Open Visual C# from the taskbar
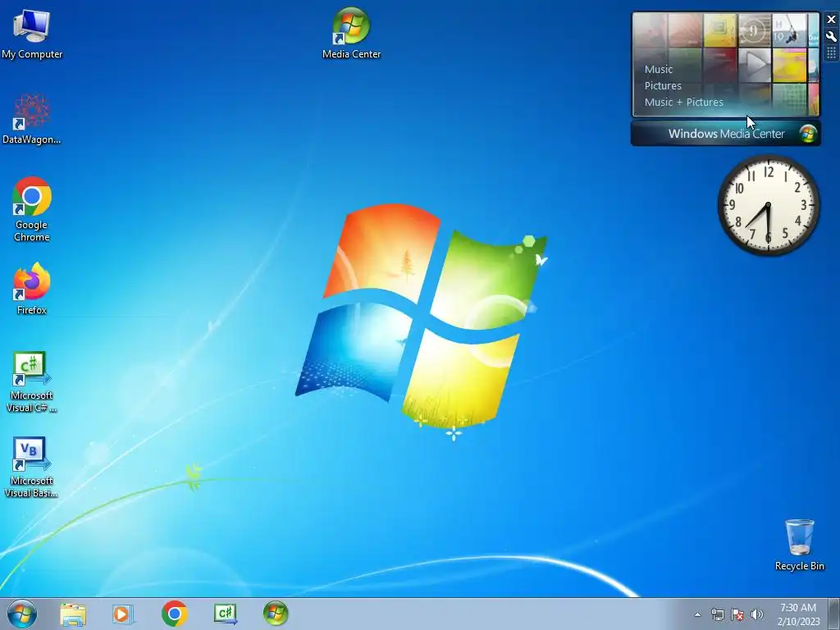Image resolution: width=840 pixels, height=630 pixels. 225,614
